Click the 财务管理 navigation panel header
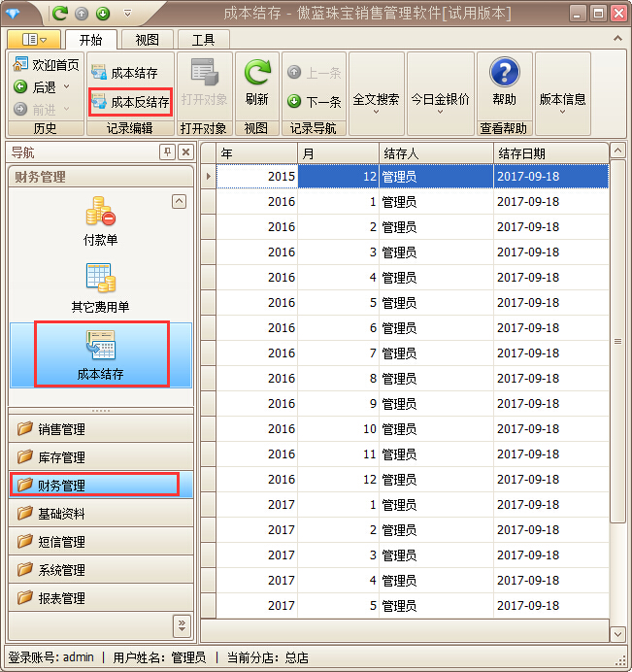This screenshot has height=672, width=632. tap(101, 177)
